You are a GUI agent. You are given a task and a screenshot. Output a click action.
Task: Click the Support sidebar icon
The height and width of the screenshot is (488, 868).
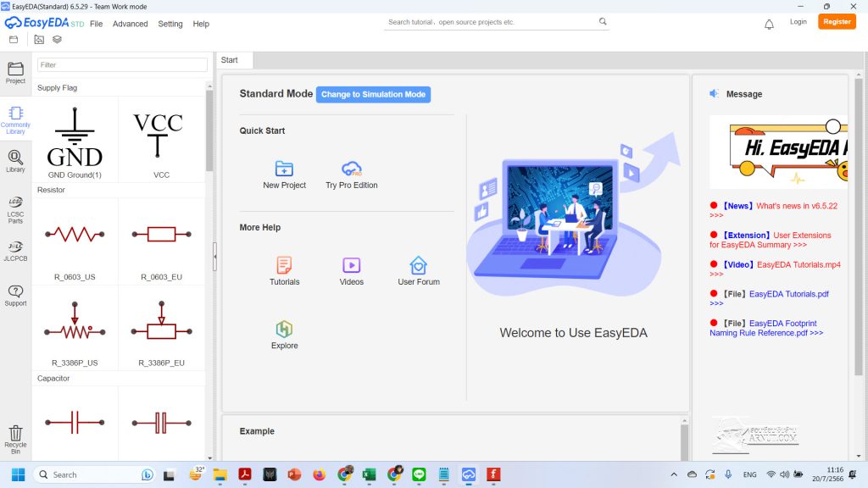point(15,295)
